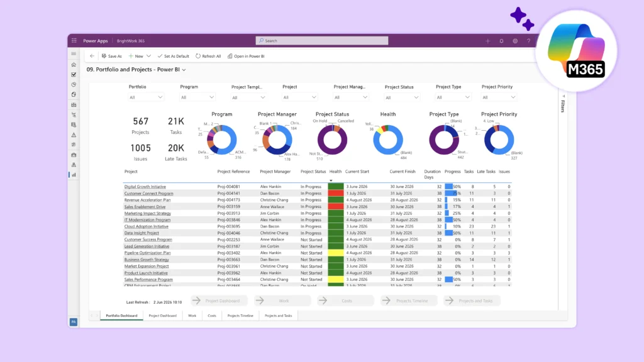This screenshot has height=362, width=644.
Task: Open the warning triangle icon in sidebar
Action: click(74, 134)
